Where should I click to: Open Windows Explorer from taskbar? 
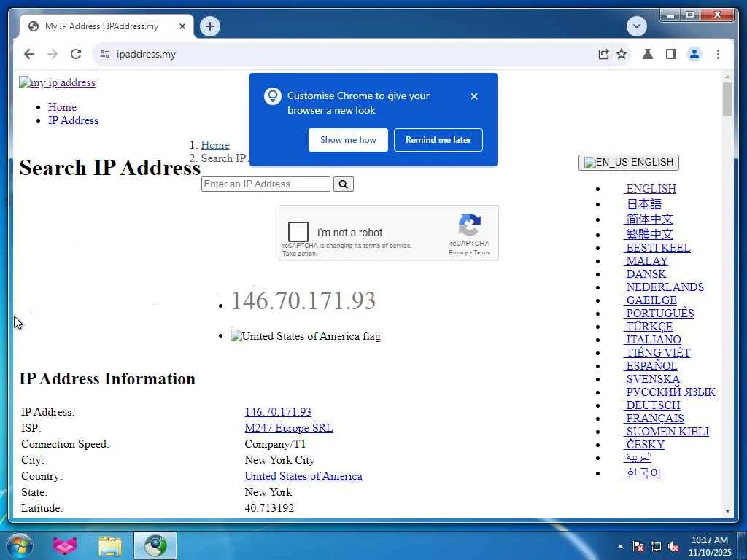click(110, 545)
